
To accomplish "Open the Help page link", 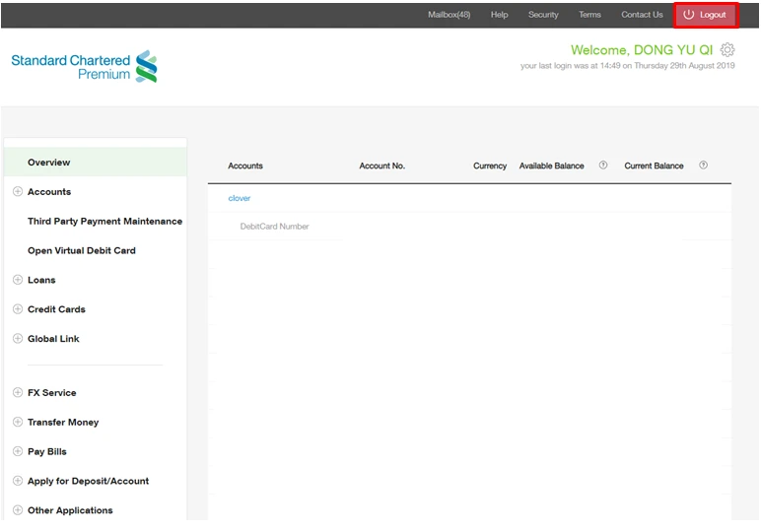I will click(x=499, y=15).
